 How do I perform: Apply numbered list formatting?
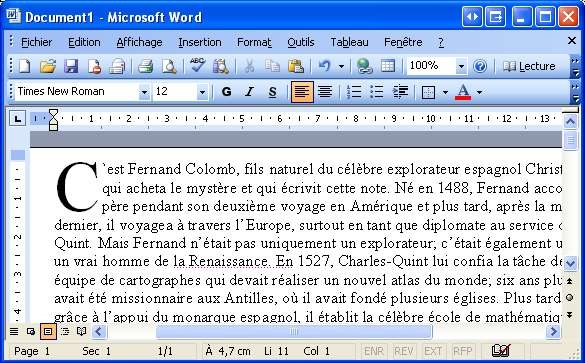354,92
